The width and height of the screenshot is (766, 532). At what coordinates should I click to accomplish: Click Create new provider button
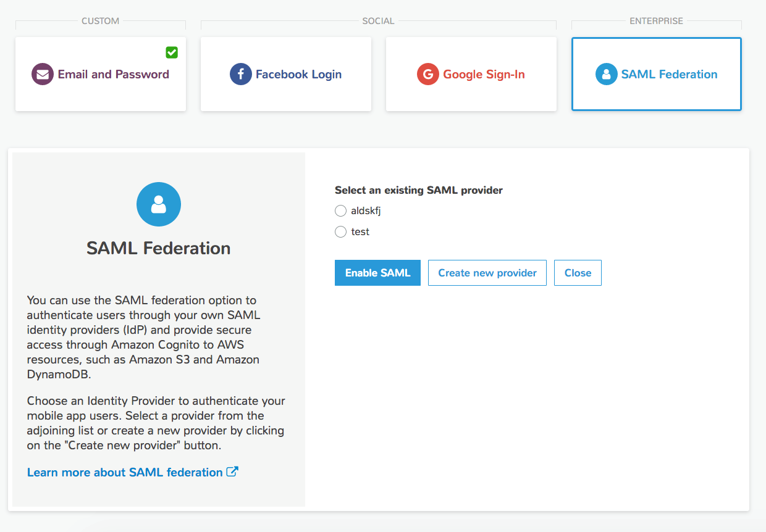click(x=487, y=273)
